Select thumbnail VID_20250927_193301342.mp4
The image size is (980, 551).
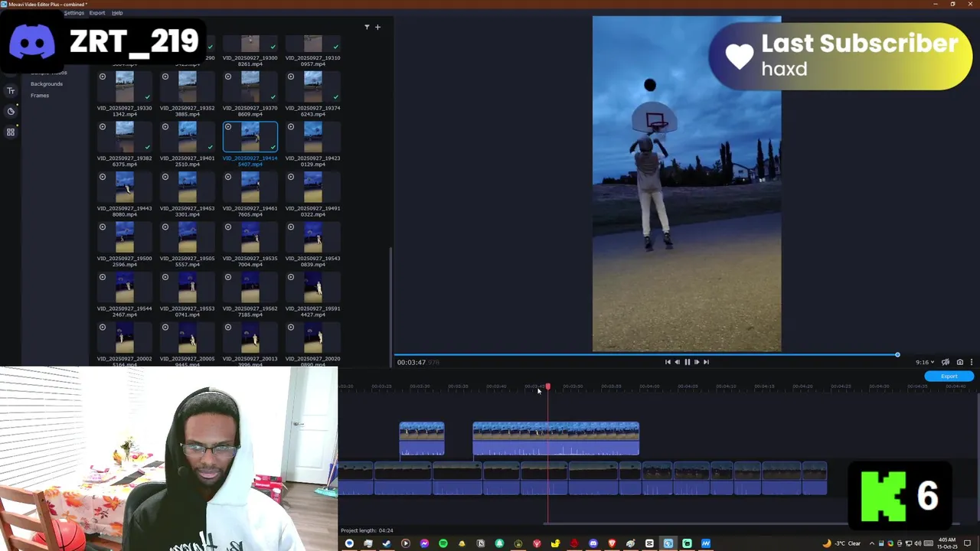[125, 86]
